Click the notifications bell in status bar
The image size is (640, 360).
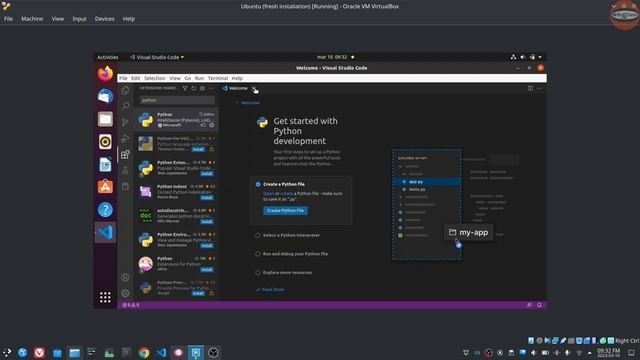[539, 305]
